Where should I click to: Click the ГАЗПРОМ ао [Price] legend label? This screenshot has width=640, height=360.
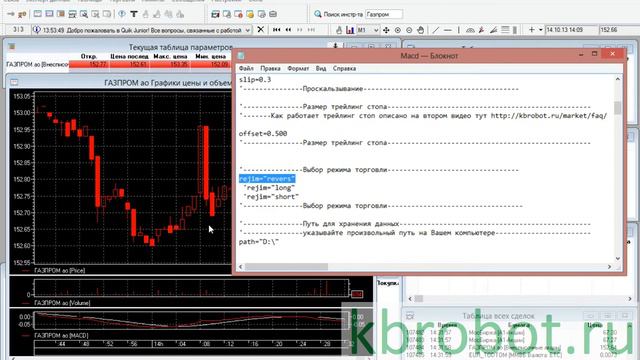tap(60, 270)
